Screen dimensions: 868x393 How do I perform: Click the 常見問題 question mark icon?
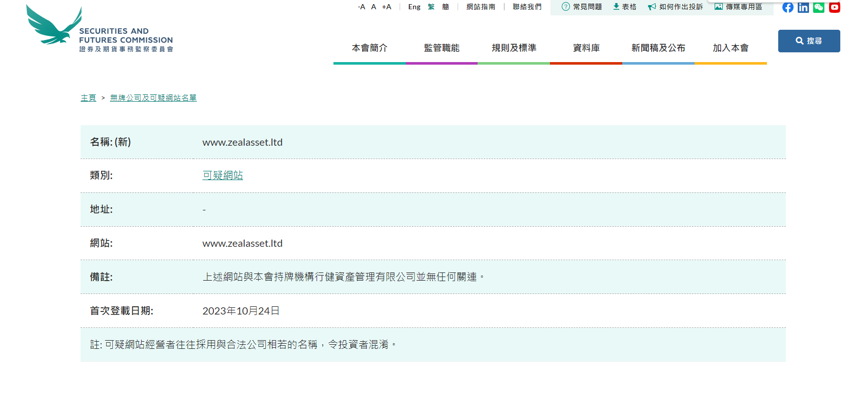[566, 7]
